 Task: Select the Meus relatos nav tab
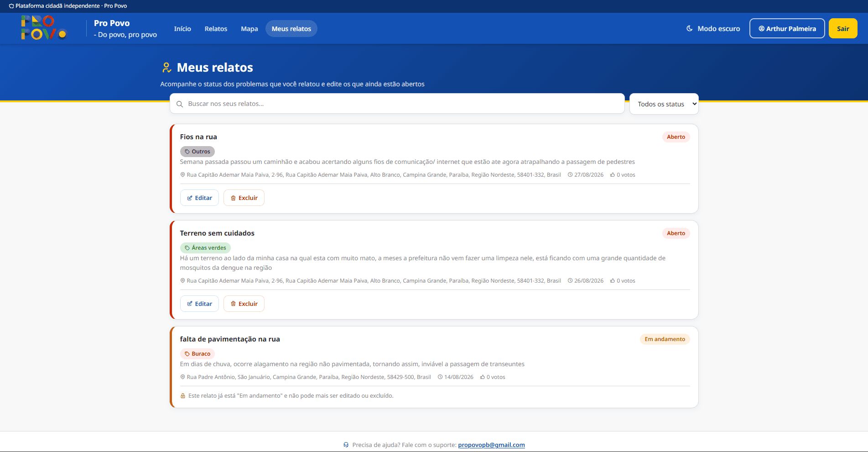291,29
